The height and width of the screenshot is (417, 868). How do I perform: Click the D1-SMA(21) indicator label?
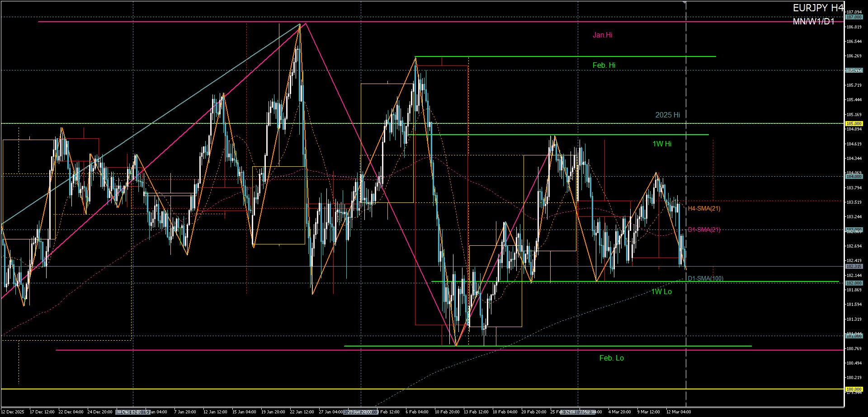[x=704, y=230]
